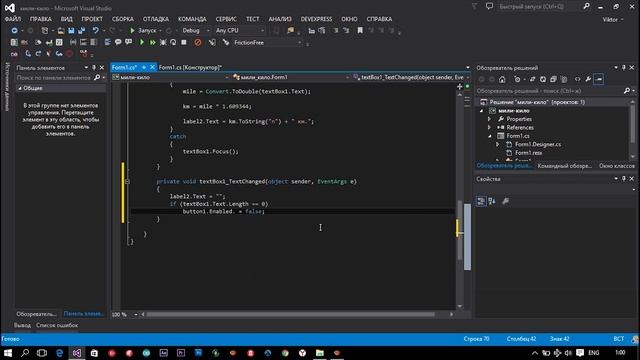Open the Панель элементов bottom tab
Image resolution: width=640 pixels, height=360 pixels.
tap(84, 313)
